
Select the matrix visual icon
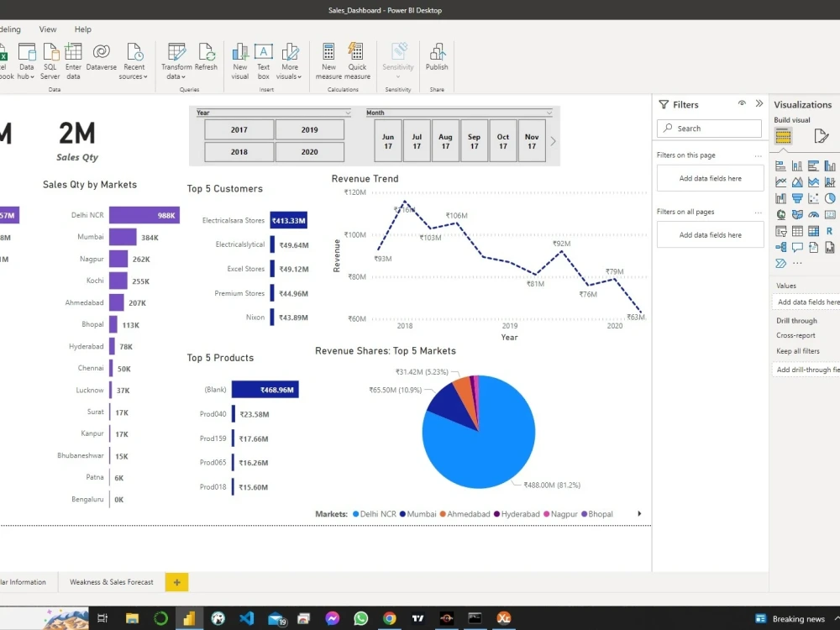click(812, 231)
